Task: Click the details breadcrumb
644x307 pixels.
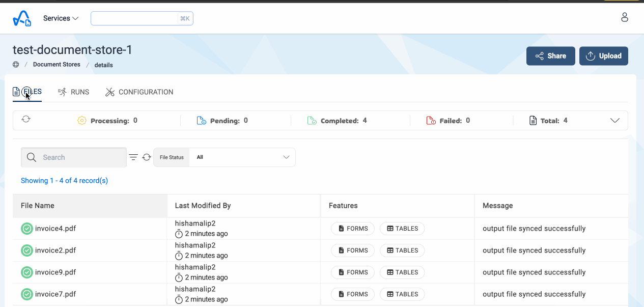Action: click(104, 65)
